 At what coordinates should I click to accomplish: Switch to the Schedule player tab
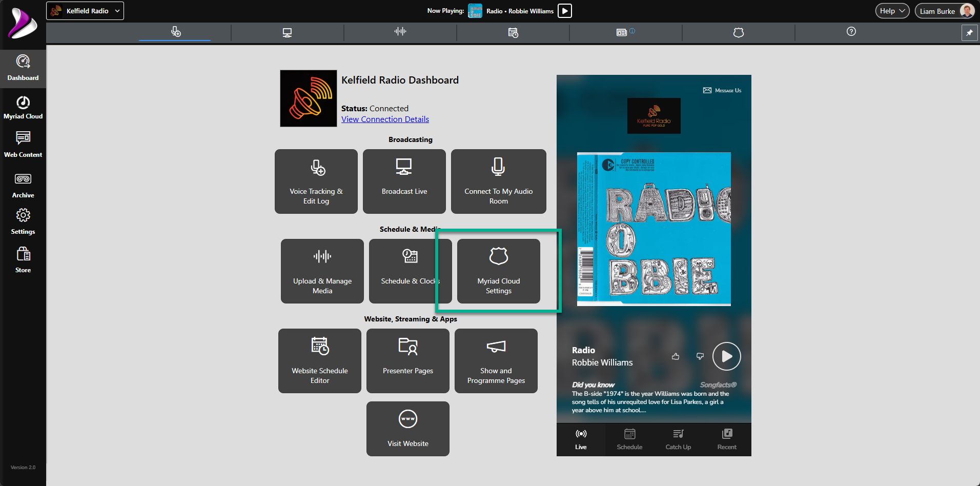[629, 440]
